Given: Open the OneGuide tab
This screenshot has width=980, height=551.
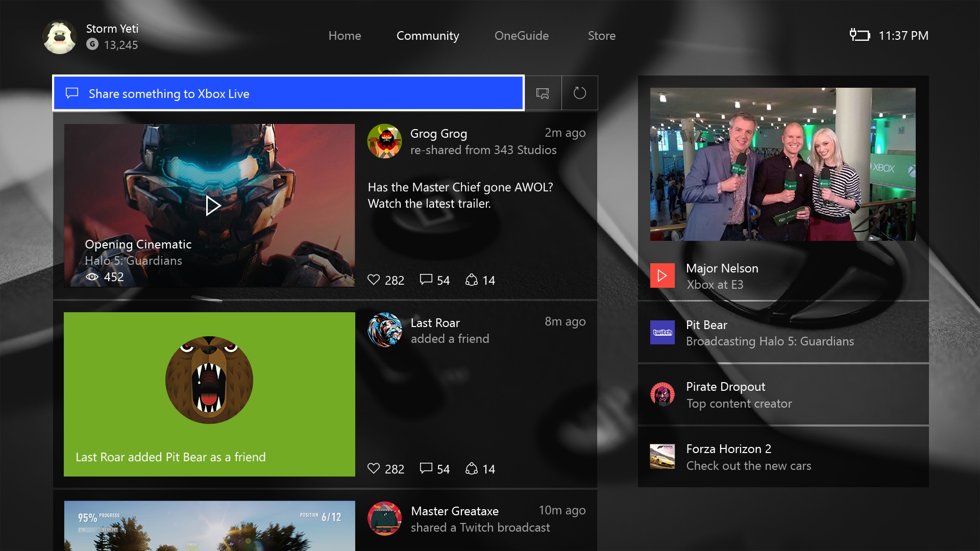Looking at the screenshot, I should pos(521,36).
